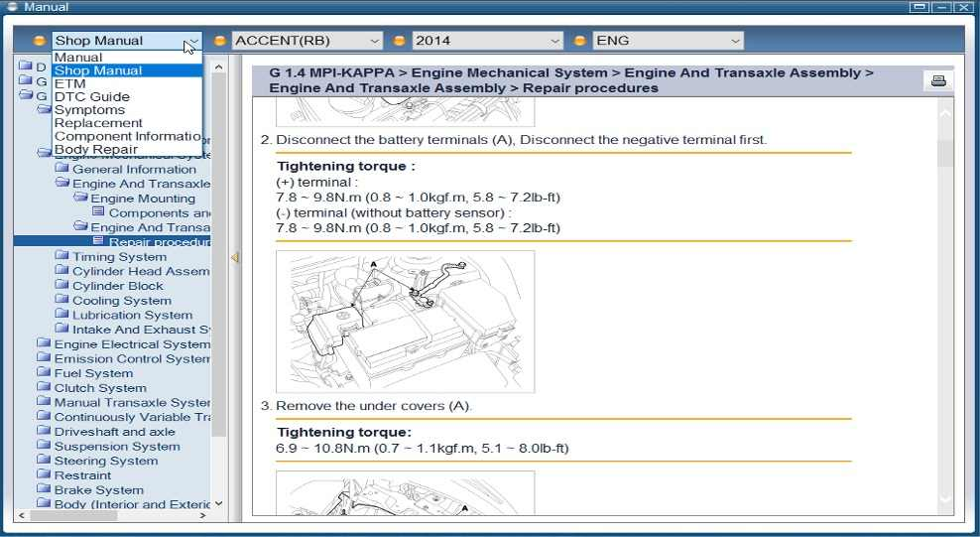The width and height of the screenshot is (980, 537).
Task: Click the folder icon next to Clutch System
Action: coord(44,388)
